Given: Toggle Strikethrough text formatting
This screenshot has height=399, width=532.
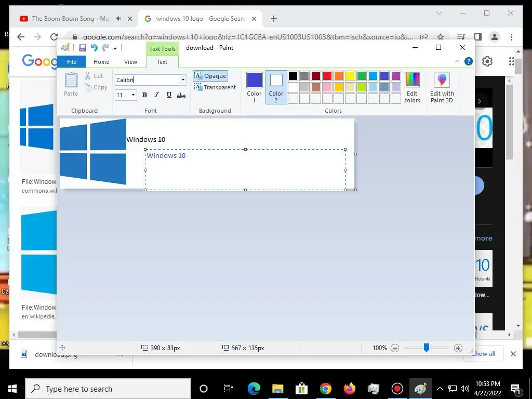Looking at the screenshot, I should pyautogui.click(x=181, y=96).
